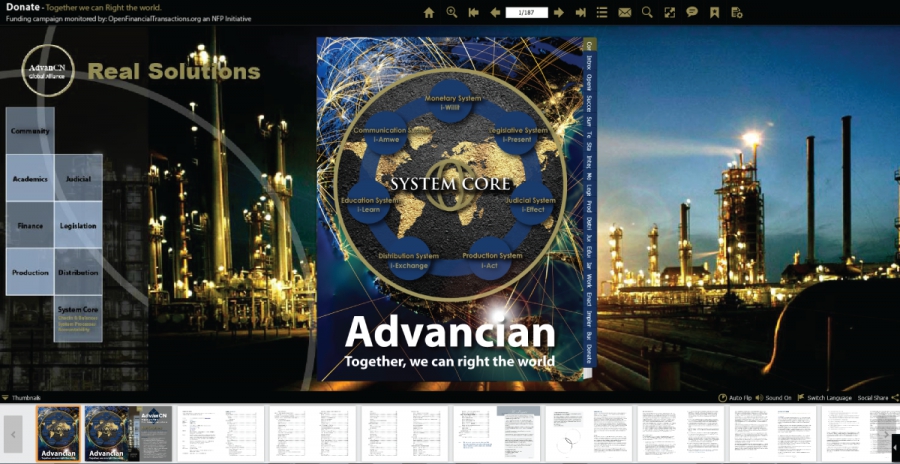Toggle Auto Flip
This screenshot has height=464, width=900.
735,398
